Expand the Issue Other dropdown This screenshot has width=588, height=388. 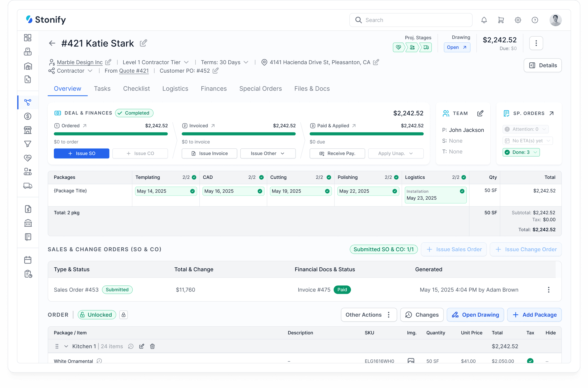268,153
